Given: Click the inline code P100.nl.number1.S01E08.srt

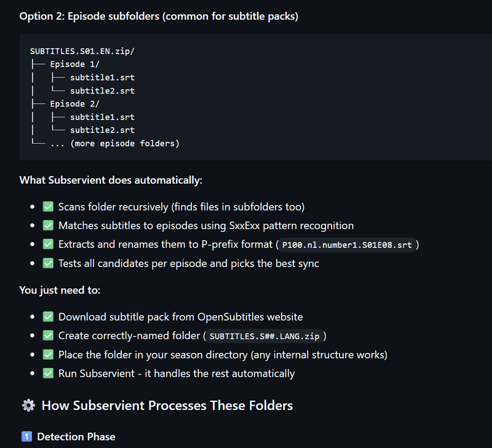Looking at the screenshot, I should 347,245.
